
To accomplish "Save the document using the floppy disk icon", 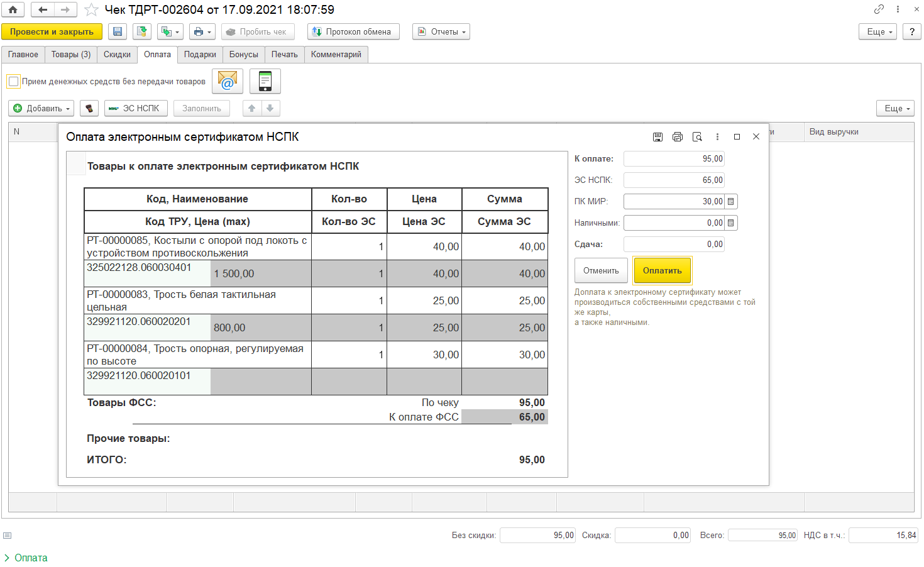I will (x=118, y=31).
